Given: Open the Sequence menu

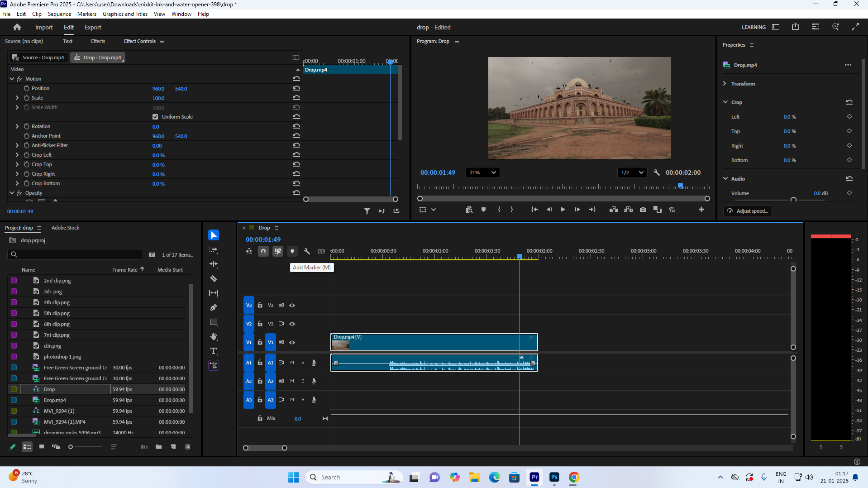Looking at the screenshot, I should (59, 14).
